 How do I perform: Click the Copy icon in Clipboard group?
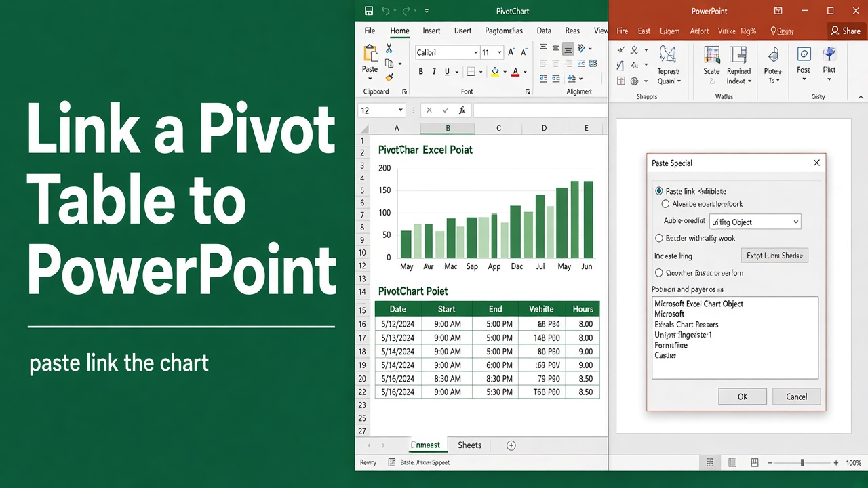[389, 63]
